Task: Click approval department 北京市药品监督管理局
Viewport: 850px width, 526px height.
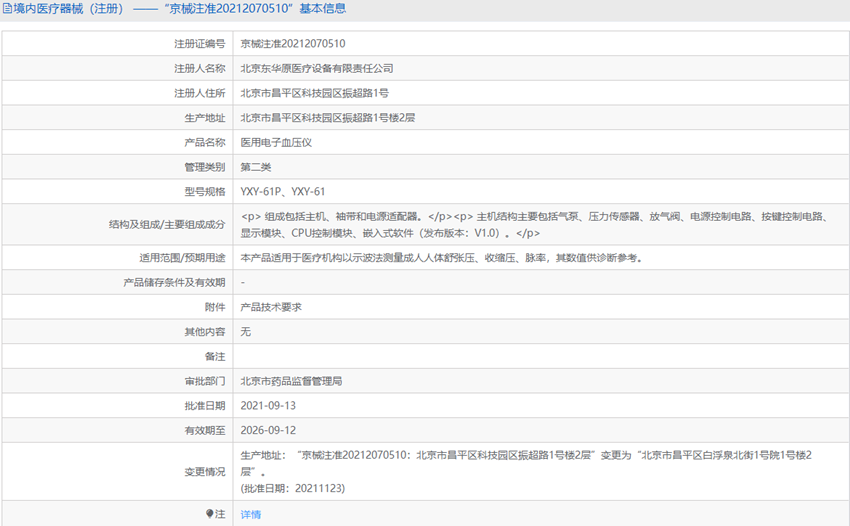Action: [x=291, y=381]
